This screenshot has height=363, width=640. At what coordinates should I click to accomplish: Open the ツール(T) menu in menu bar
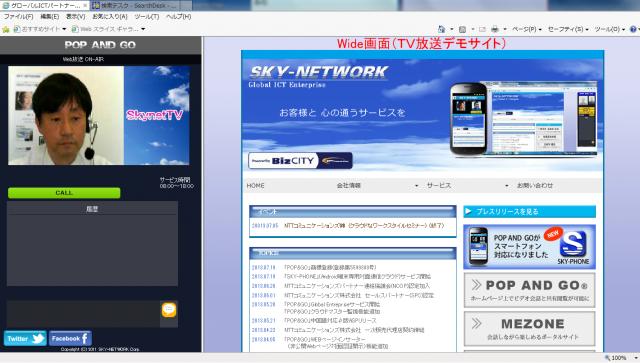click(x=147, y=17)
